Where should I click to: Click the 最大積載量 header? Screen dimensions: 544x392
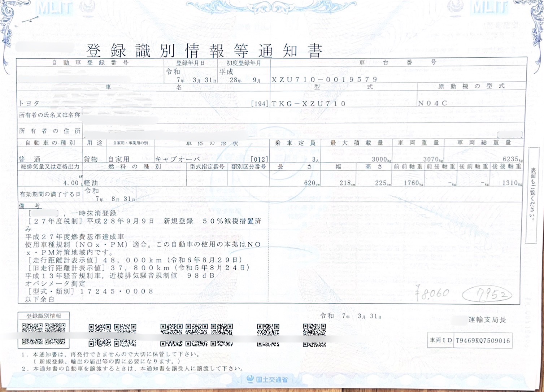[357, 143]
